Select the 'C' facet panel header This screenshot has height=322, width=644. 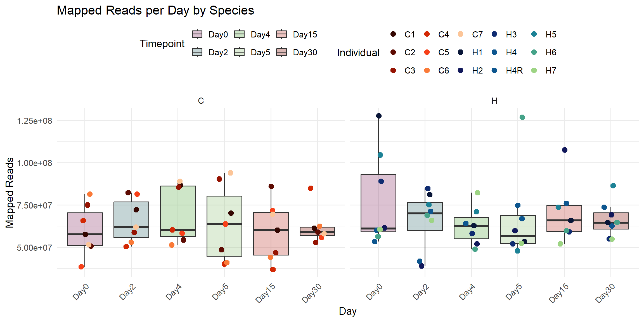pos(201,101)
